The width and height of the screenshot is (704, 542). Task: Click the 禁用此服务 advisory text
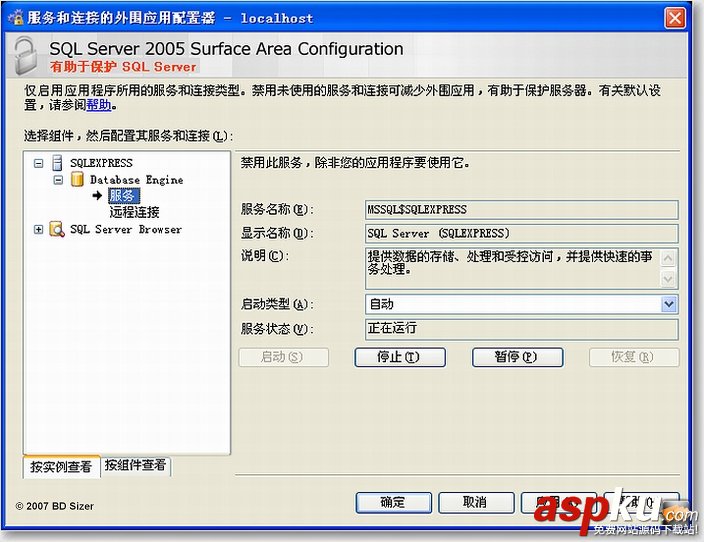(x=356, y=163)
